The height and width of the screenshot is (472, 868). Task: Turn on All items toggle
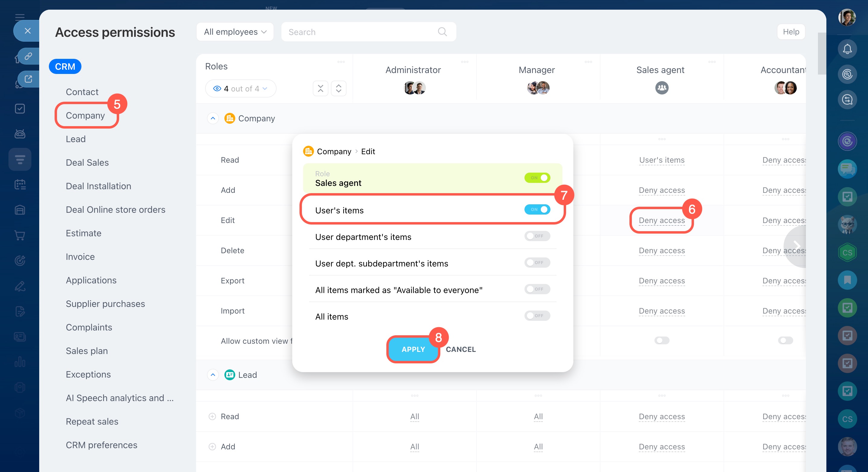[x=537, y=316]
